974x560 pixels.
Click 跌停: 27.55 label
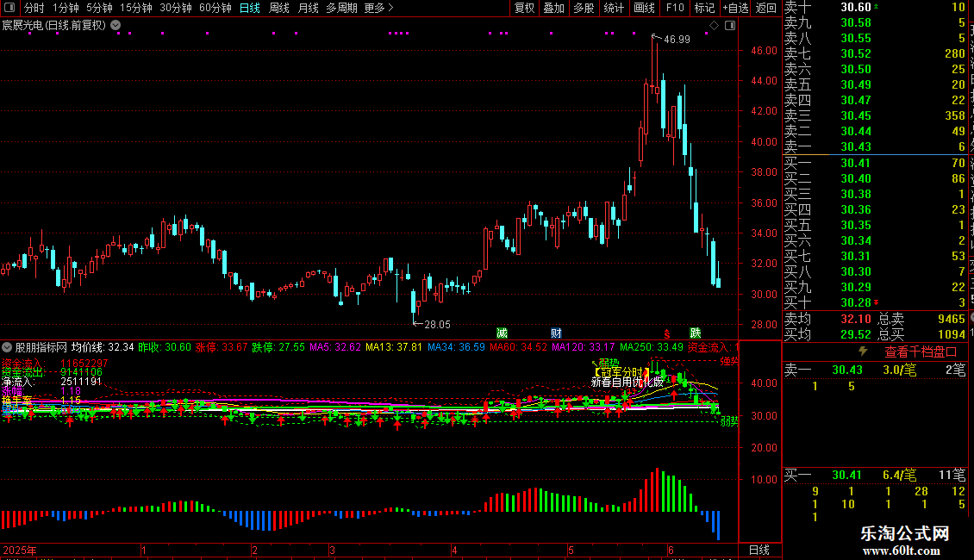[278, 347]
